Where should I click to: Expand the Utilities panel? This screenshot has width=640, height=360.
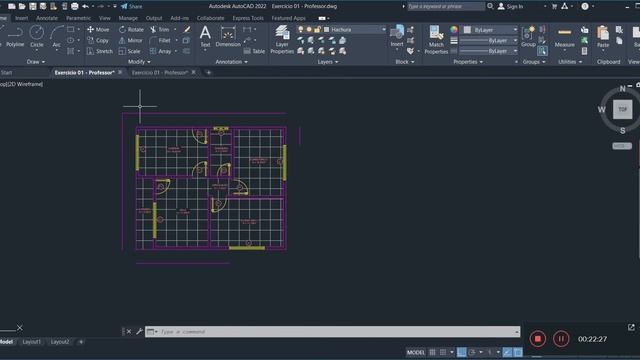tap(570, 62)
